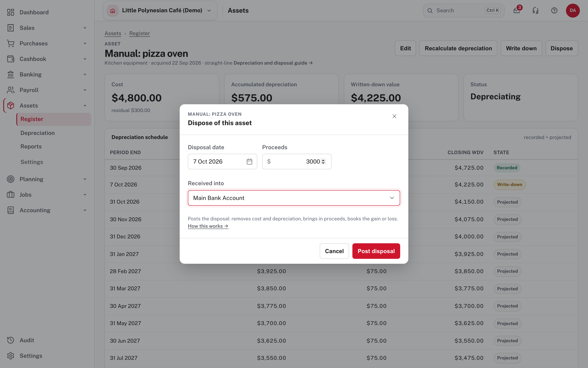This screenshot has height=368, width=588.
Task: Click the Cancel button
Action: [334, 251]
